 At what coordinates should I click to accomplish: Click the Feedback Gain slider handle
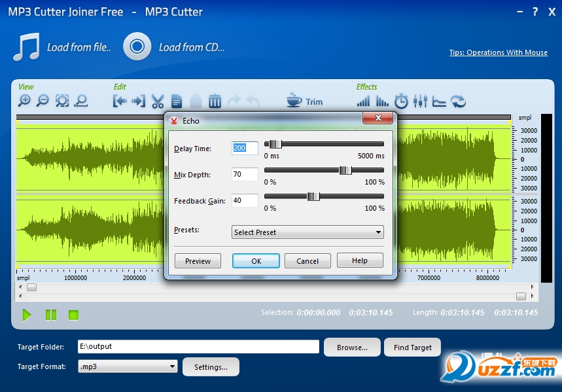coord(313,196)
